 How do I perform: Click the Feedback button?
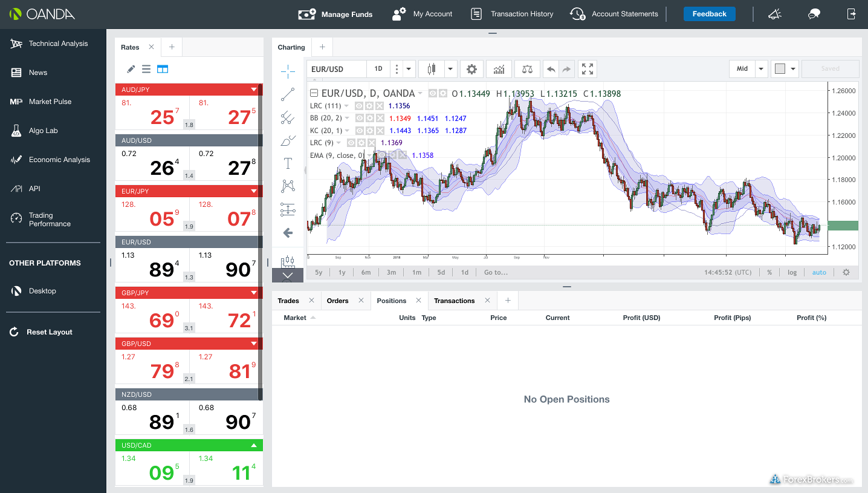click(710, 14)
